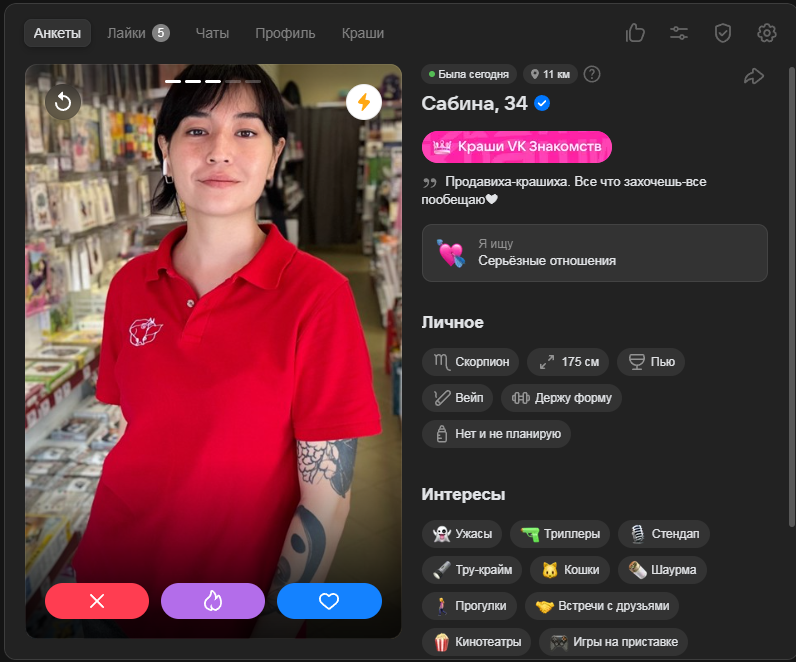Switch to the Лайки tab
The image size is (796, 662).
(138, 34)
